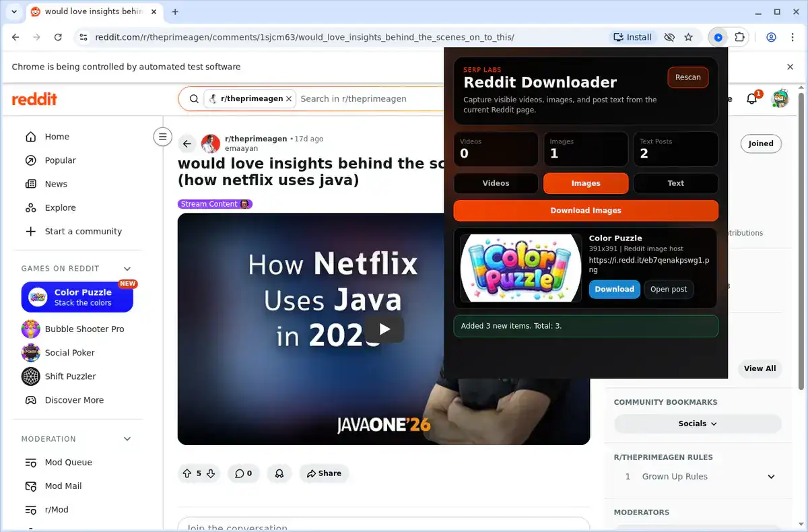Image resolution: width=808 pixels, height=532 pixels.
Task: Click Rescan in the Reddit Downloader
Action: tap(688, 77)
